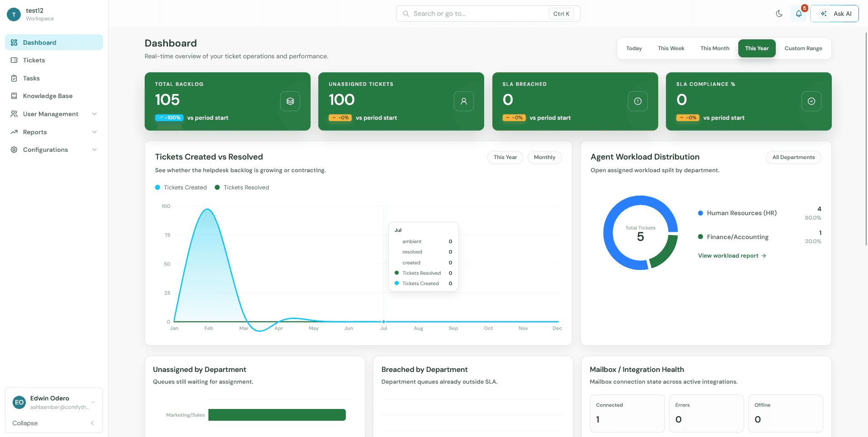Click the Tasks clipboard icon

(x=14, y=78)
